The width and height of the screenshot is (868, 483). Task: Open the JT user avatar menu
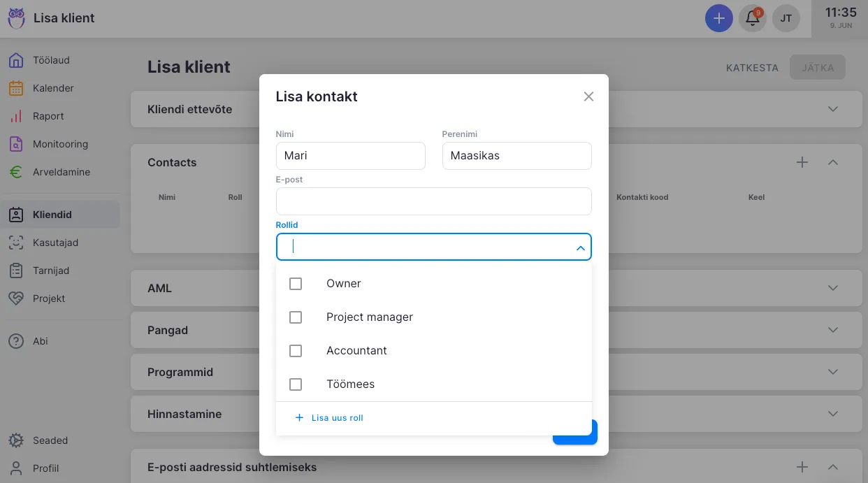(x=786, y=18)
